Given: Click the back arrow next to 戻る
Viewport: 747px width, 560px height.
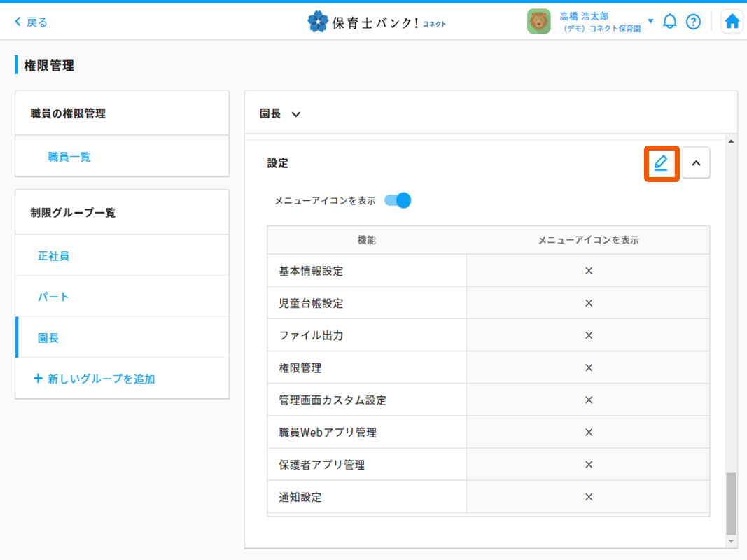Looking at the screenshot, I should point(18,22).
